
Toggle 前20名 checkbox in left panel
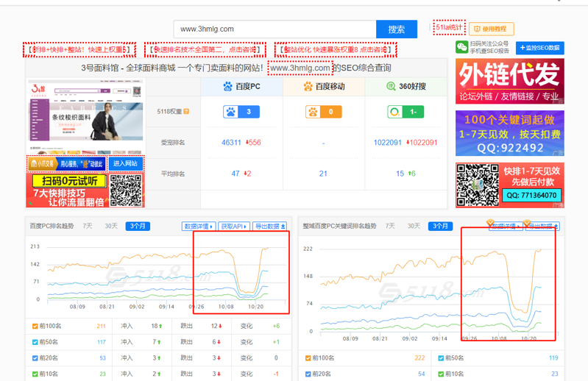(x=35, y=358)
